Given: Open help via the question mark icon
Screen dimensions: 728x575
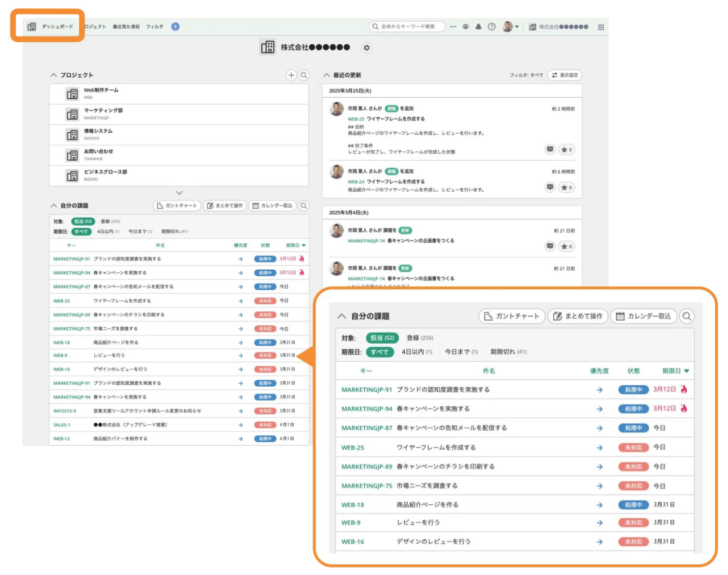Looking at the screenshot, I should [492, 27].
